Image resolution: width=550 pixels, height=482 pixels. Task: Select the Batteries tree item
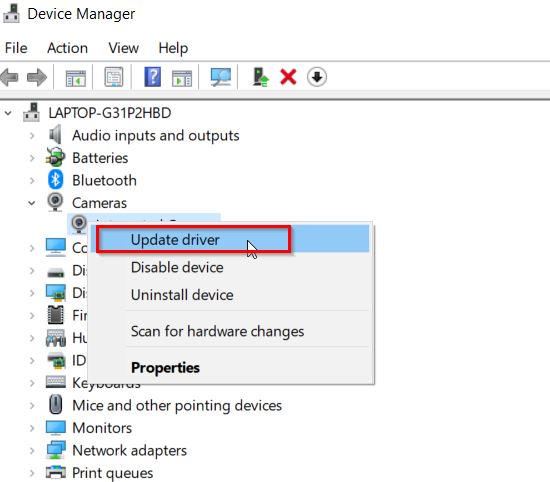click(x=100, y=158)
